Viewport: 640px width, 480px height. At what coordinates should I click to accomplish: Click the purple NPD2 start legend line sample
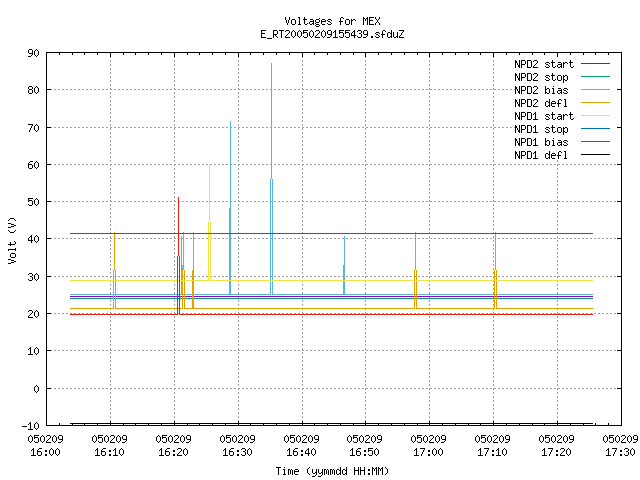tap(595, 64)
